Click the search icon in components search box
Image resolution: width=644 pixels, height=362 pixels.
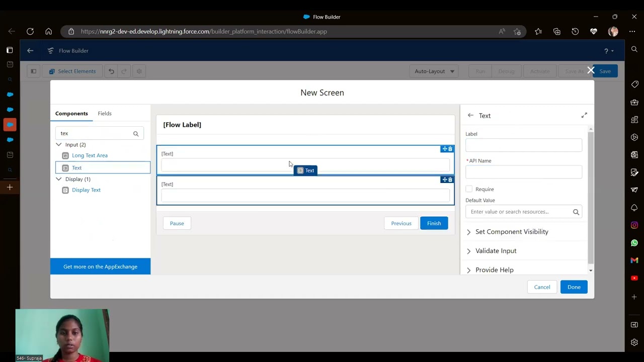(136, 134)
